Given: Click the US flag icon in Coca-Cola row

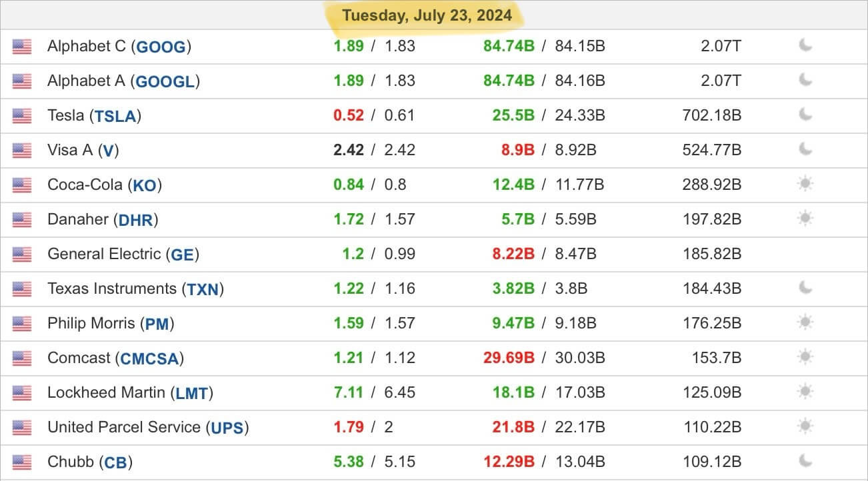Looking at the screenshot, I should pyautogui.click(x=22, y=185).
